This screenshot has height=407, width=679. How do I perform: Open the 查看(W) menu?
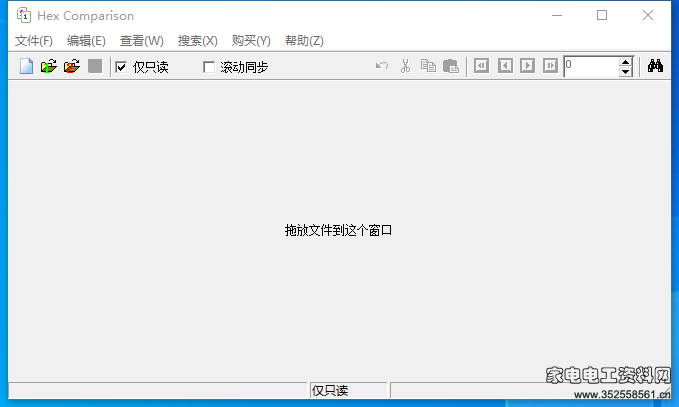pos(142,41)
